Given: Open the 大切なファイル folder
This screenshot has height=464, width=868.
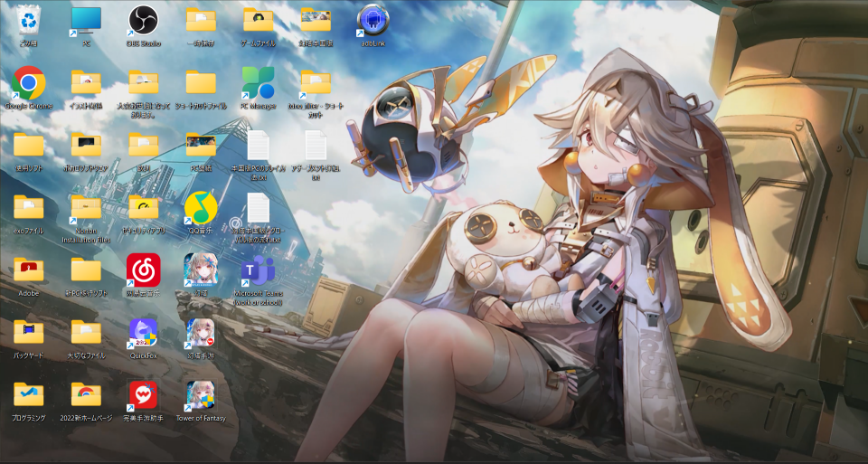Looking at the screenshot, I should pos(86,333).
